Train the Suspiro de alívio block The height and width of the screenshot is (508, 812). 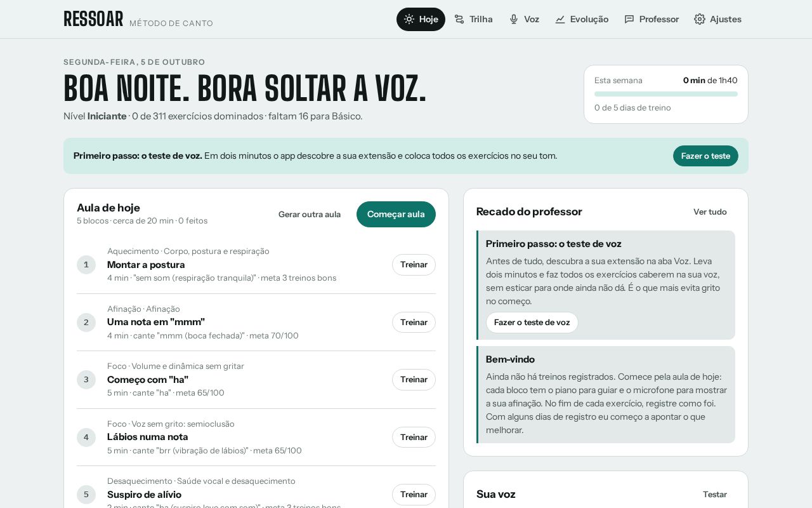(x=414, y=495)
